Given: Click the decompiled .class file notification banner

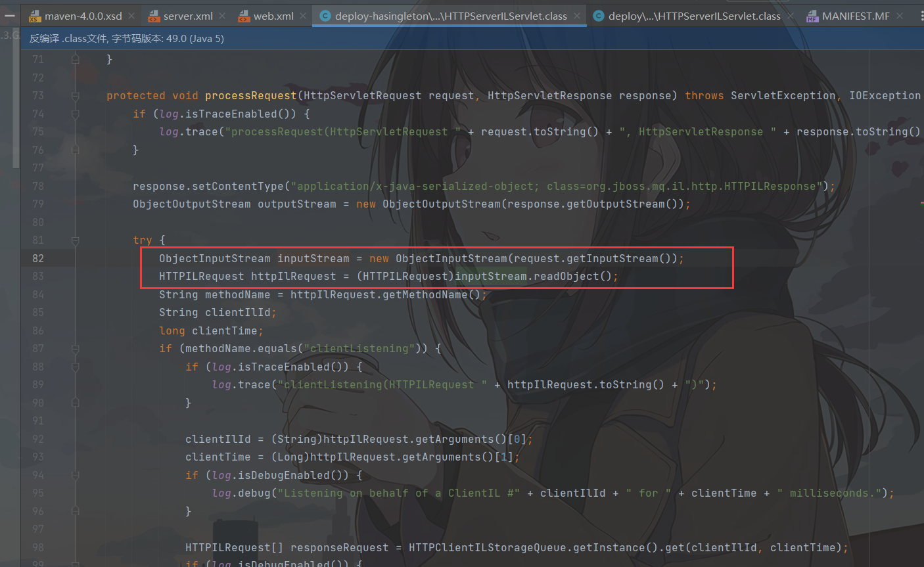Looking at the screenshot, I should pyautogui.click(x=127, y=39).
